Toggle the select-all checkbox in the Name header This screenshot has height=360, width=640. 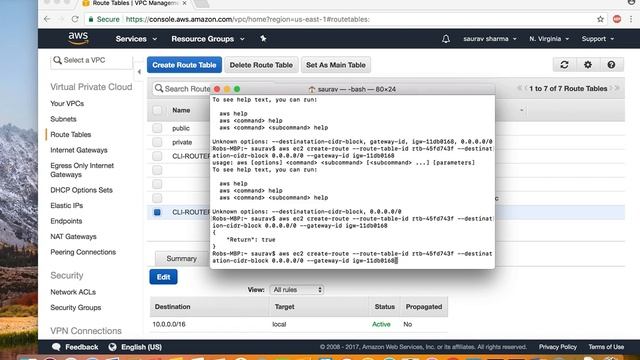coord(157,110)
